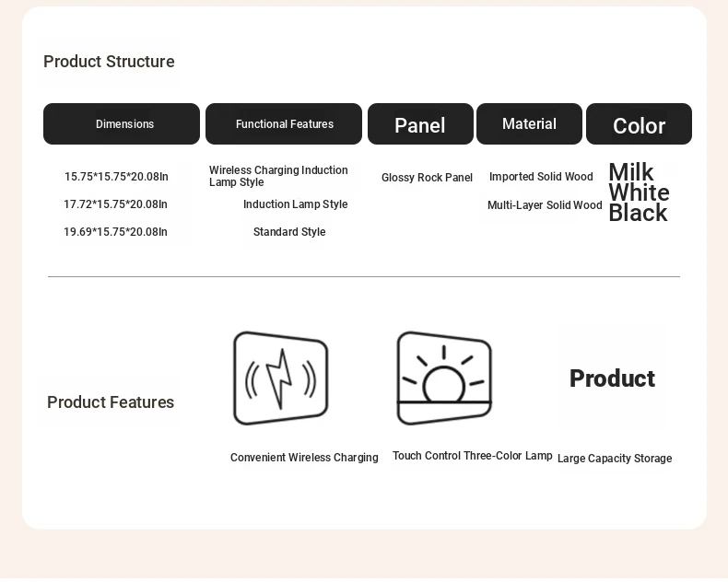Click the Large Capacity Storage label
Image resolution: width=728 pixels, height=582 pixels.
[x=615, y=459]
